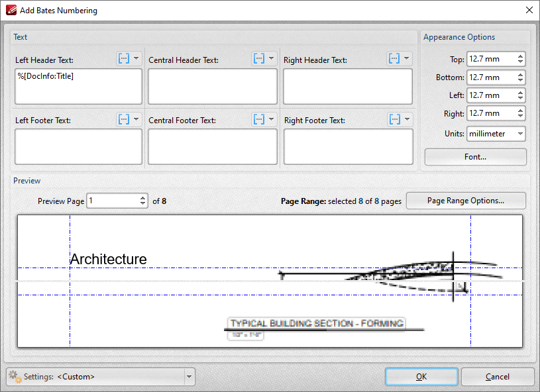Open the Settings Custom preset dropdown
540x392 pixels.
click(x=189, y=377)
